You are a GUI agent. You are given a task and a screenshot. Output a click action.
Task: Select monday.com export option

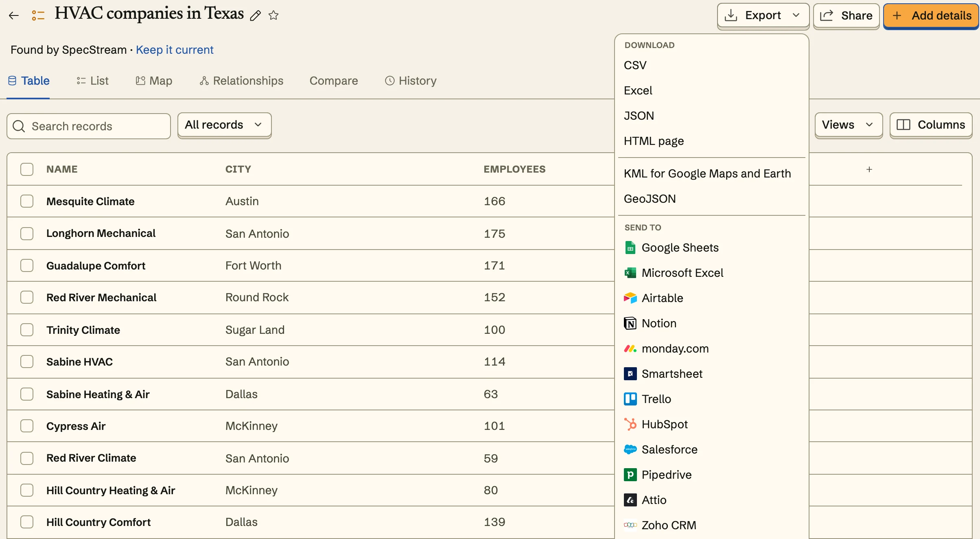pos(711,348)
